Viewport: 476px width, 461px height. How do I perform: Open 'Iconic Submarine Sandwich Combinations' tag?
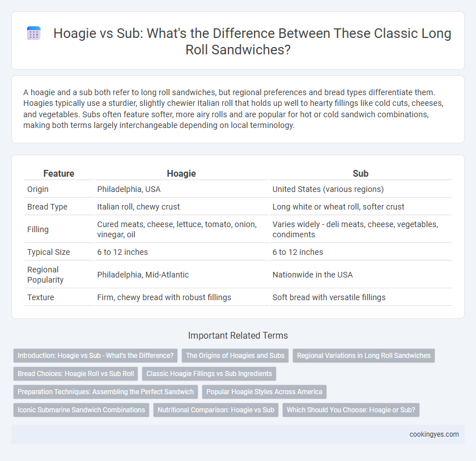click(x=82, y=409)
